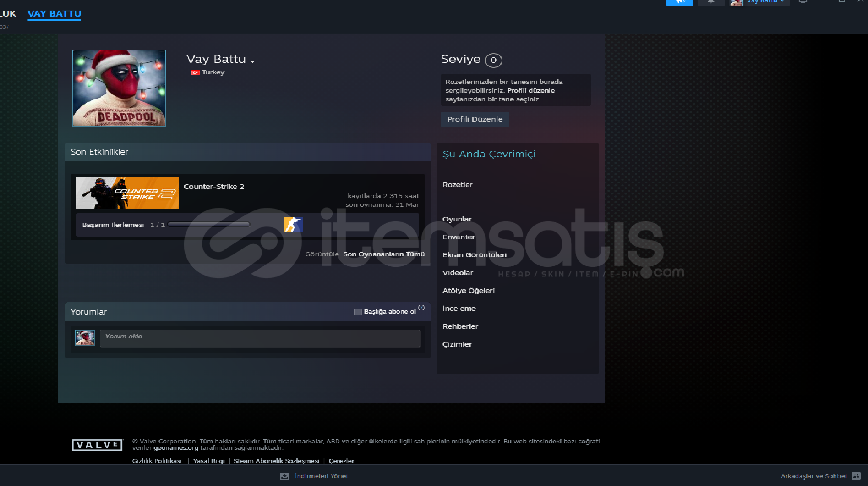Open the Steam Abonelik Sözleşmesi link

(x=276, y=461)
